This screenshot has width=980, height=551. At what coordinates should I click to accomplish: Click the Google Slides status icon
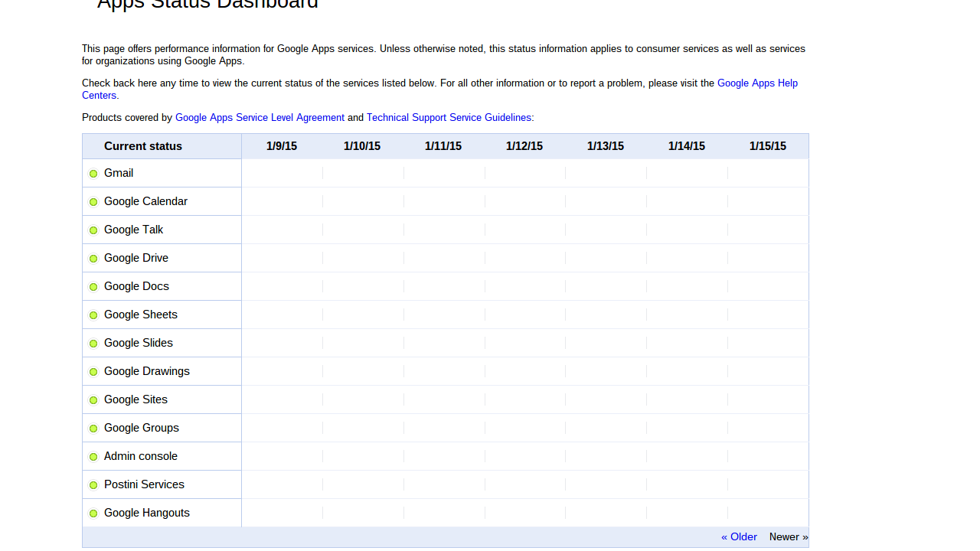pos(93,344)
